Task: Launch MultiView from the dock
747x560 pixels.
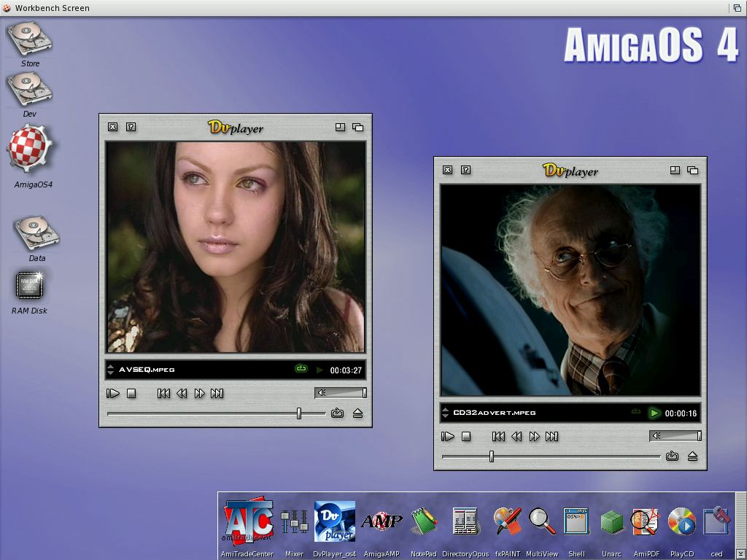Action: (x=542, y=521)
